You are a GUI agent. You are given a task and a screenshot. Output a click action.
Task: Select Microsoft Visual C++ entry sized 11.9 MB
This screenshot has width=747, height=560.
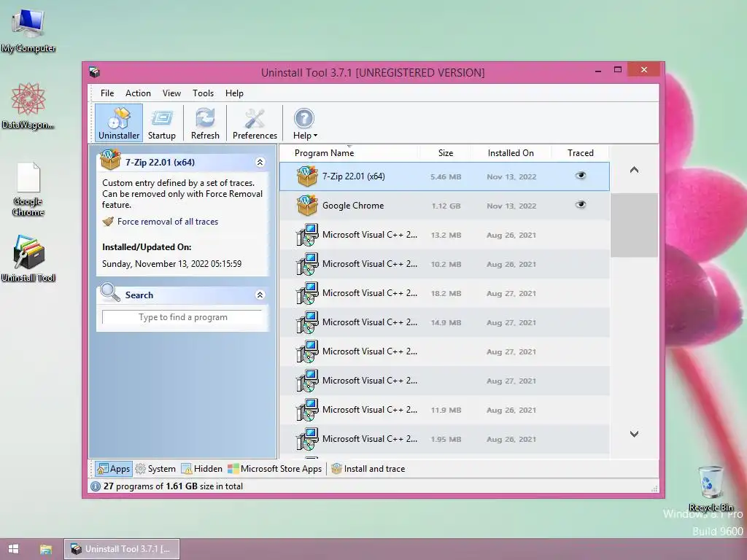pos(444,410)
